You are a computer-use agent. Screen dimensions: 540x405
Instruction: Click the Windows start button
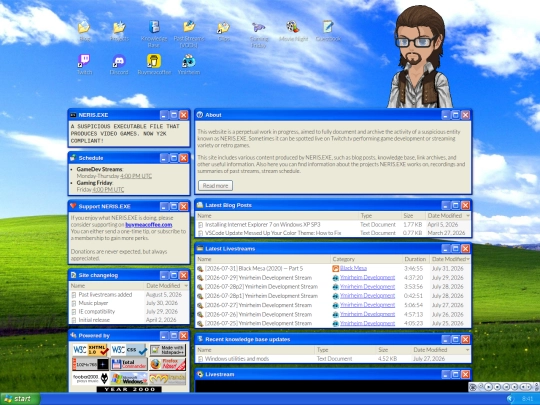(20, 399)
